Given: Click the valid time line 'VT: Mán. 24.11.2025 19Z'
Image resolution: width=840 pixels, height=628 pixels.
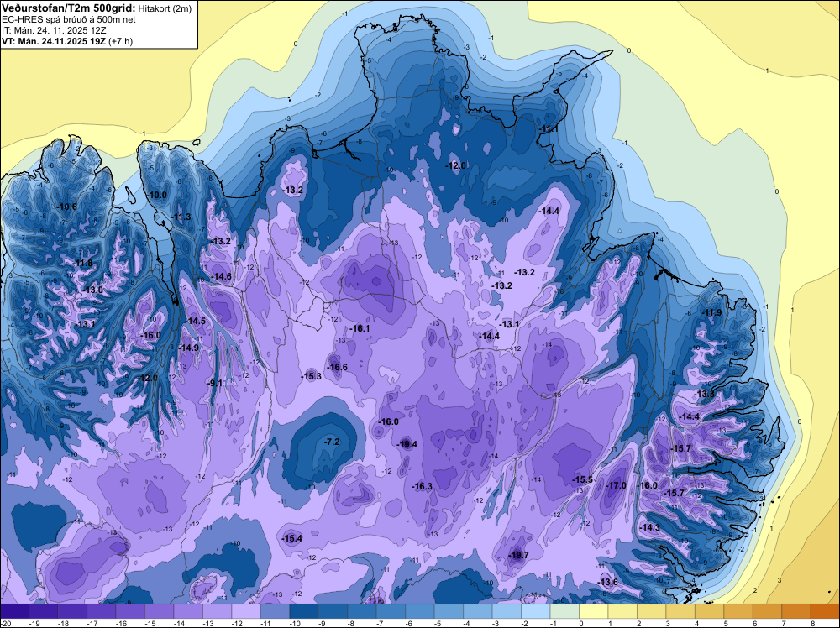Looking at the screenshot, I should click(x=54, y=41).
